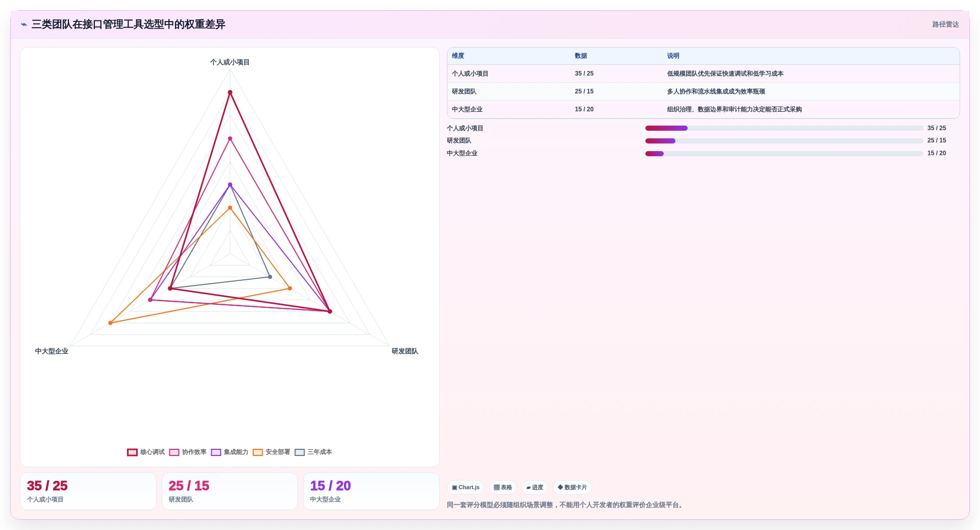The image size is (980, 530).
Task: Open the 35 / 25 个人或小项目 data card
Action: point(88,491)
